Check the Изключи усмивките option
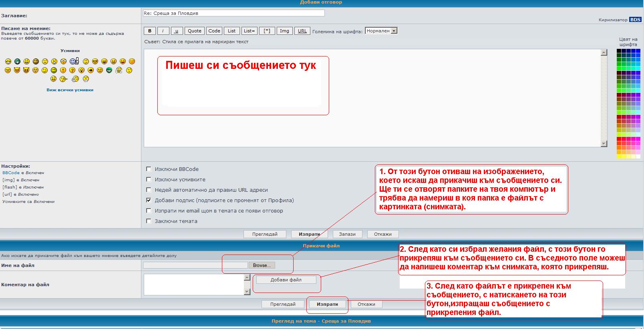The height and width of the screenshot is (329, 644). [x=149, y=180]
